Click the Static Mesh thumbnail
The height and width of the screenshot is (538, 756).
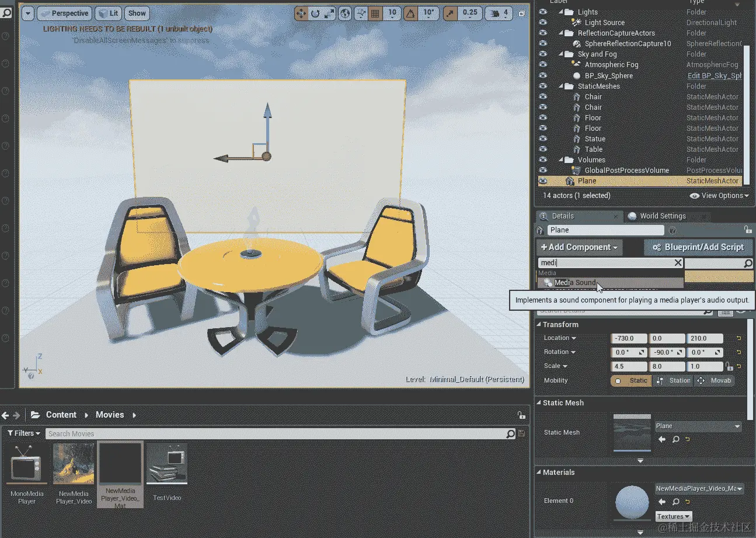(632, 433)
